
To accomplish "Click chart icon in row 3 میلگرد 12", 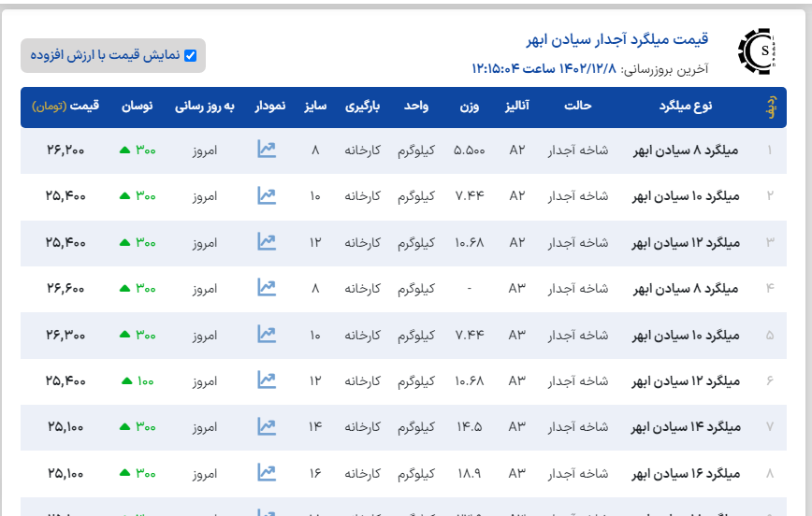I will coord(267,242).
